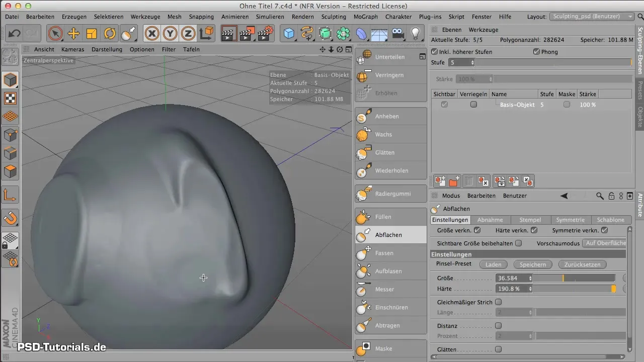
Task: Click the undo arrow in toolbar
Action: point(15,34)
